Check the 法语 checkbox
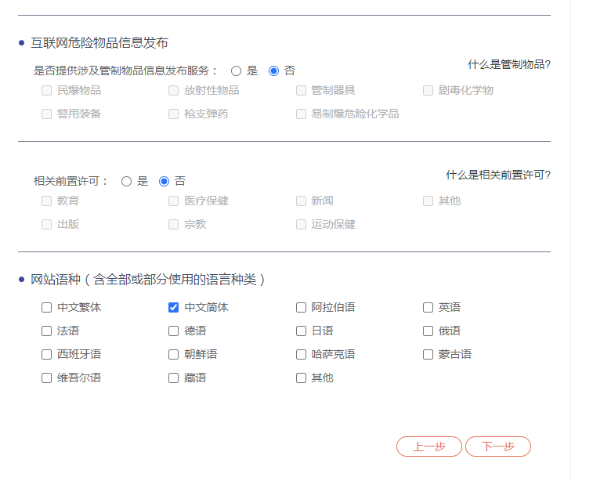The image size is (604, 480). [47, 331]
